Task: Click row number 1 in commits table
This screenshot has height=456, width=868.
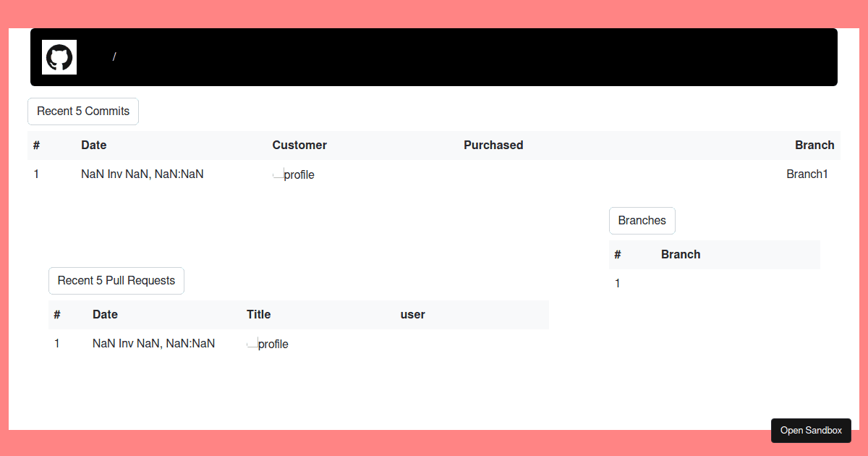Action: pos(36,174)
